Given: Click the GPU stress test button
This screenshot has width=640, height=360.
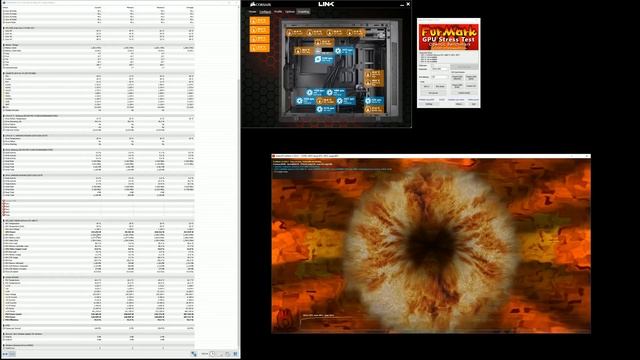Looking at the screenshot, I should [464, 67].
